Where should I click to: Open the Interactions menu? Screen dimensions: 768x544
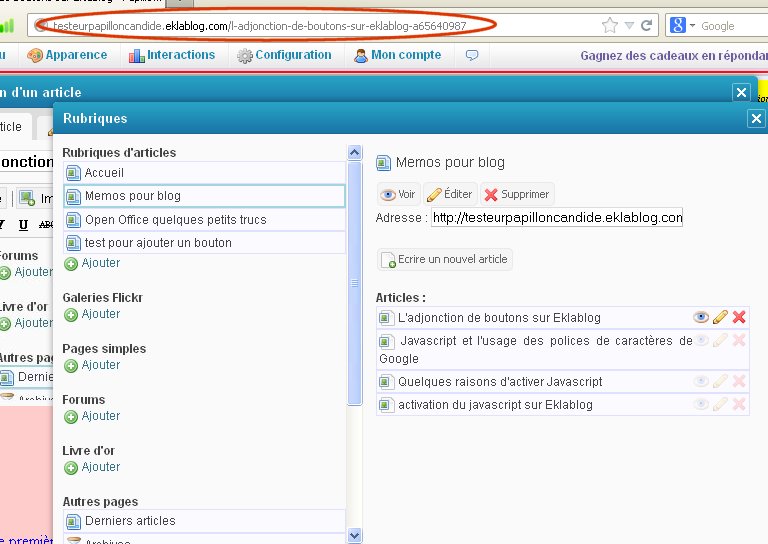click(172, 55)
